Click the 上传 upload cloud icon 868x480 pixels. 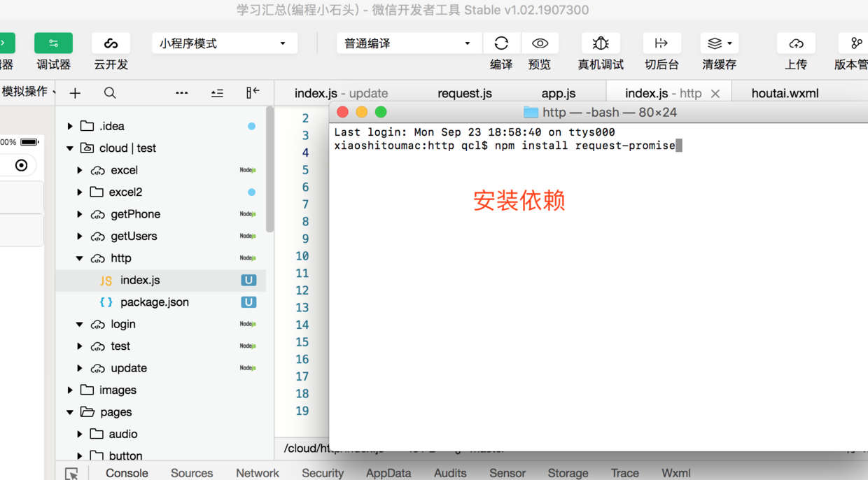tap(796, 43)
